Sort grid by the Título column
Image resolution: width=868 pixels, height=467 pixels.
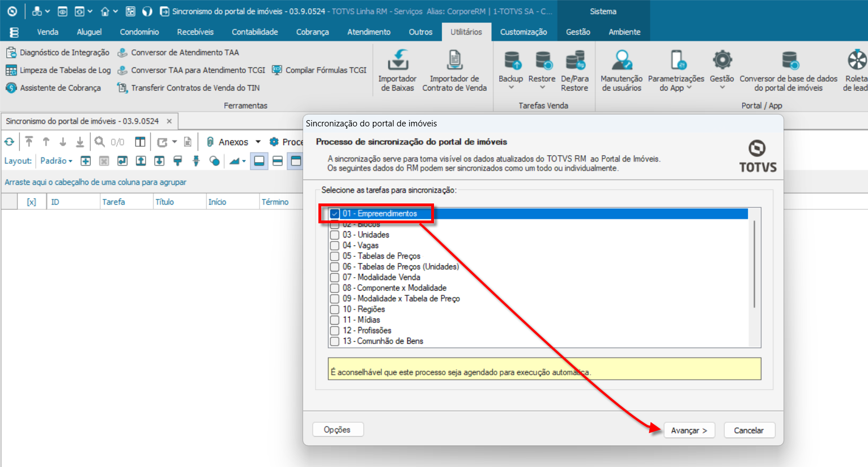click(x=180, y=202)
